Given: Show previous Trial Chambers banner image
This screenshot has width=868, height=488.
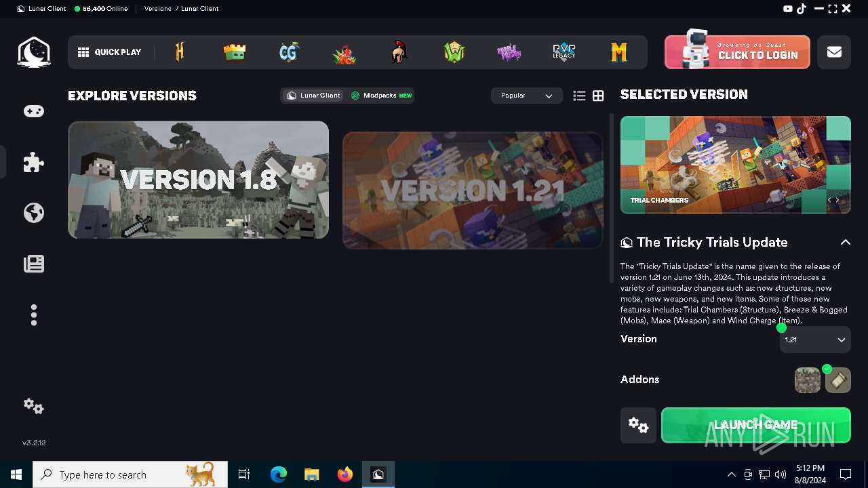Looking at the screenshot, I should (829, 200).
